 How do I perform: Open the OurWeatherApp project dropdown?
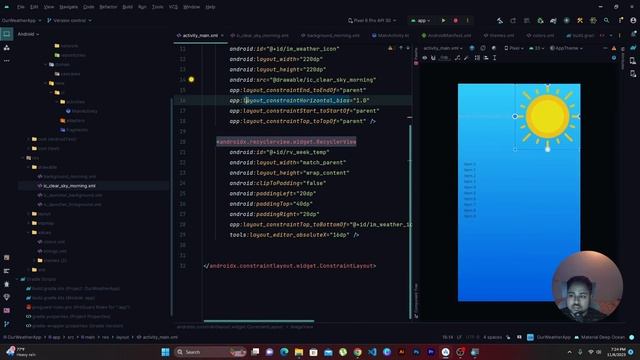click(x=22, y=20)
